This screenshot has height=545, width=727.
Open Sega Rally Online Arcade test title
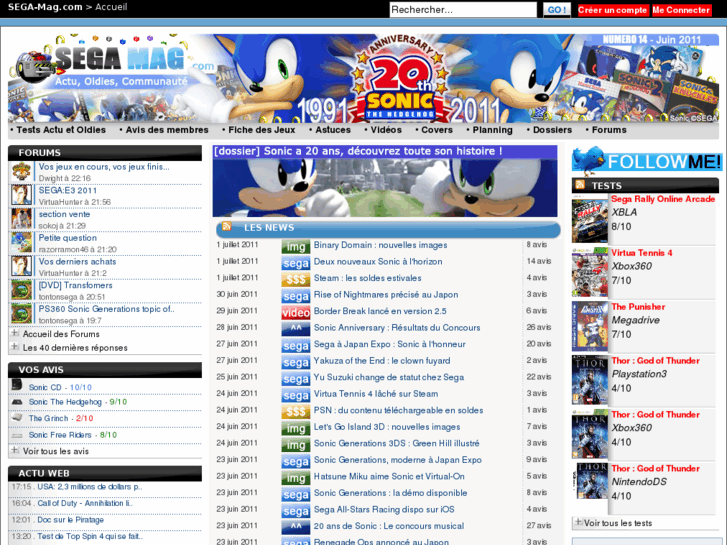663,199
